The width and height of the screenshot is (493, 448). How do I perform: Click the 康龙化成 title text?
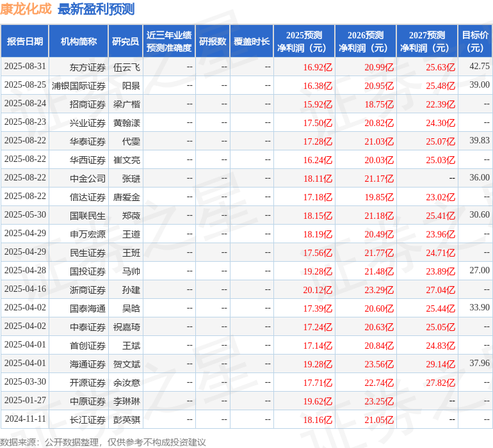coord(26,9)
